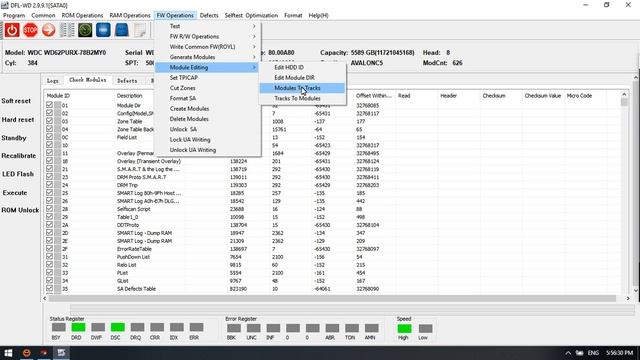
Task: Click the red power toolbar icon
Action: point(12,30)
